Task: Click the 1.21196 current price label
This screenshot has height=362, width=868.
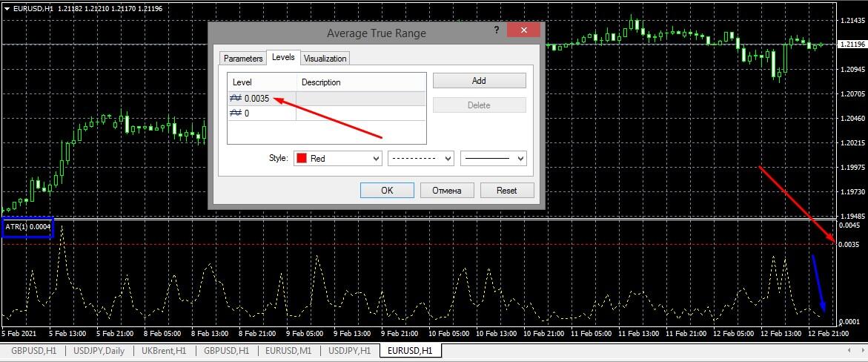Action: point(852,45)
